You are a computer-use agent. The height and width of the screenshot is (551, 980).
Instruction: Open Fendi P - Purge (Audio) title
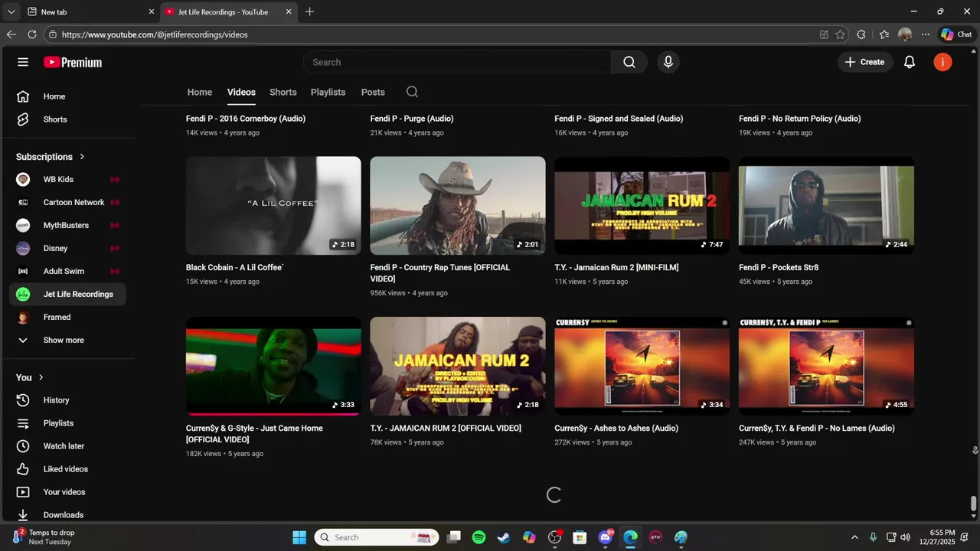tap(412, 119)
